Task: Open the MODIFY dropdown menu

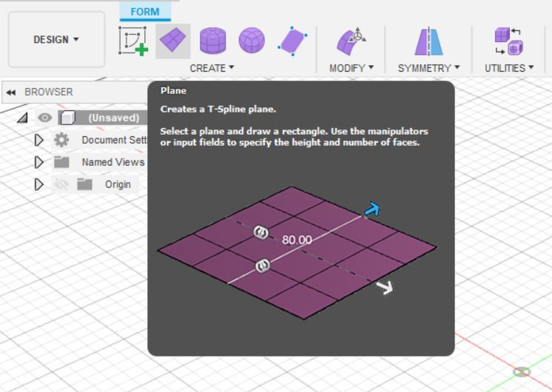Action: [351, 67]
